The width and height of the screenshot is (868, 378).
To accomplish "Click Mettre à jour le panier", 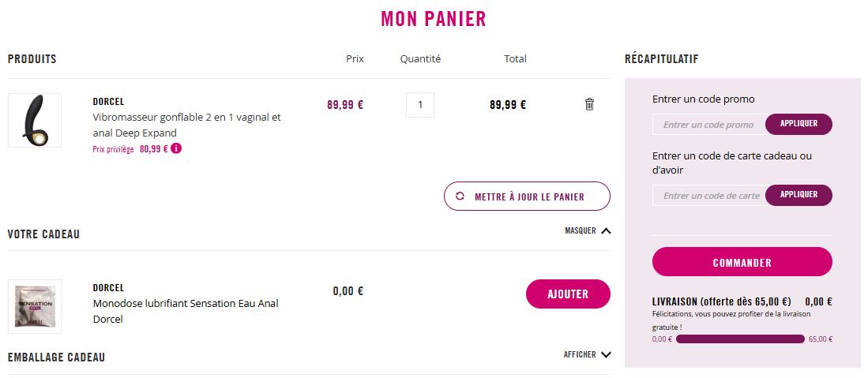I will tap(528, 196).
